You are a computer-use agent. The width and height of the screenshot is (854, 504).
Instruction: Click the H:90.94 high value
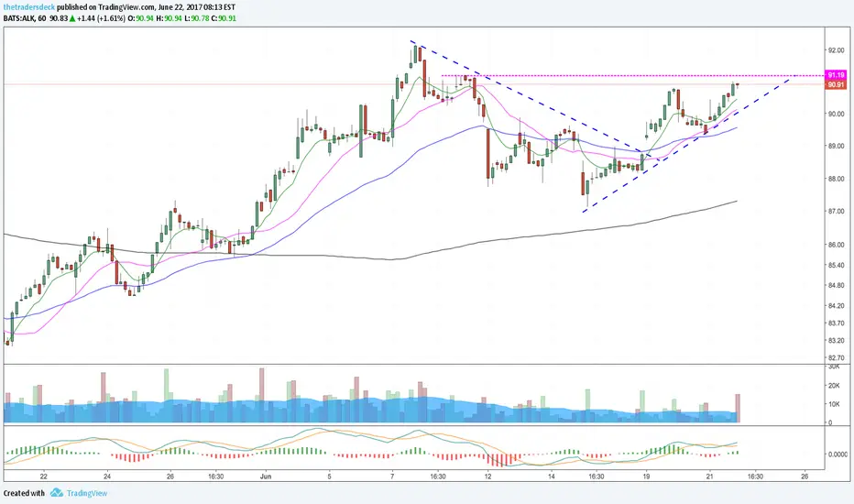click(167, 18)
